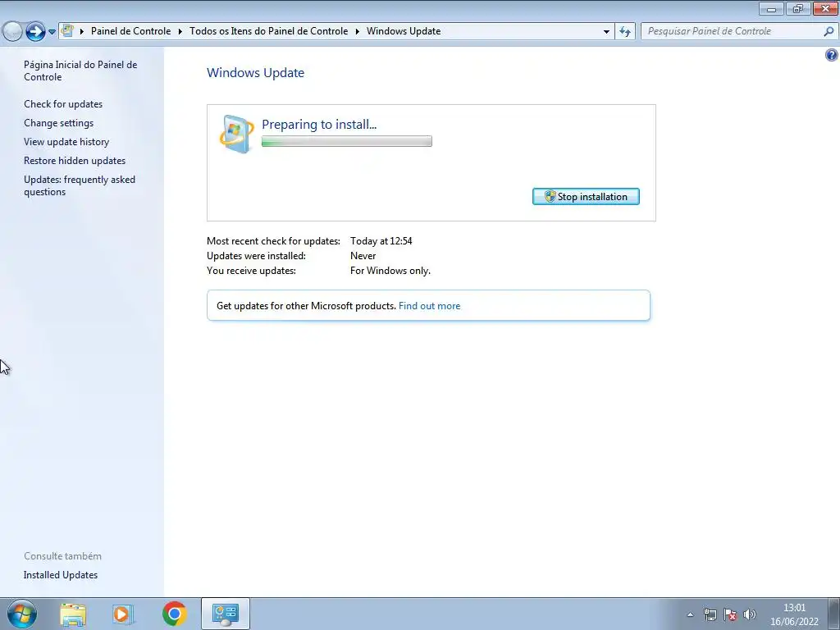Click the installation progress bar
The width and height of the screenshot is (840, 630).
point(347,141)
